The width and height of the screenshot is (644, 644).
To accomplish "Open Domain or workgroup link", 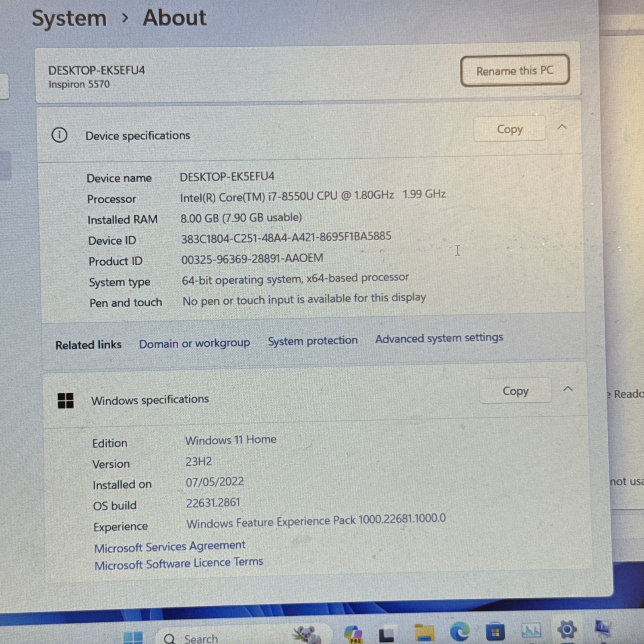I will 194,343.
